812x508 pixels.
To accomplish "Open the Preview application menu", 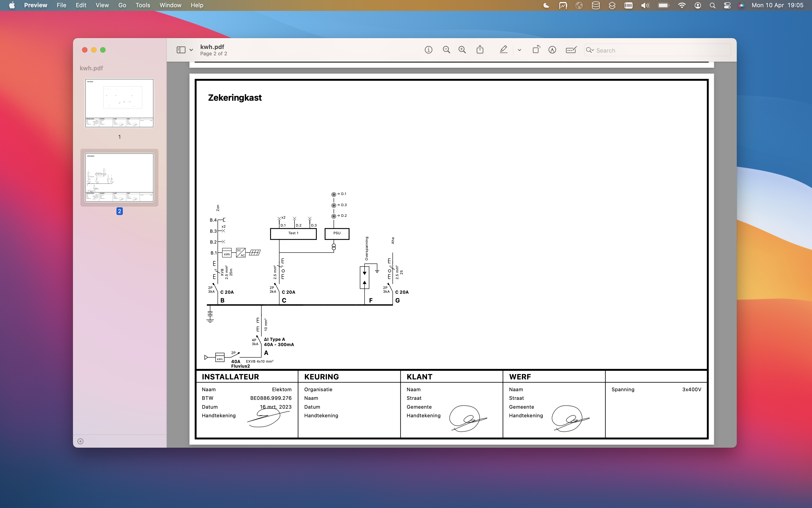I will point(36,5).
